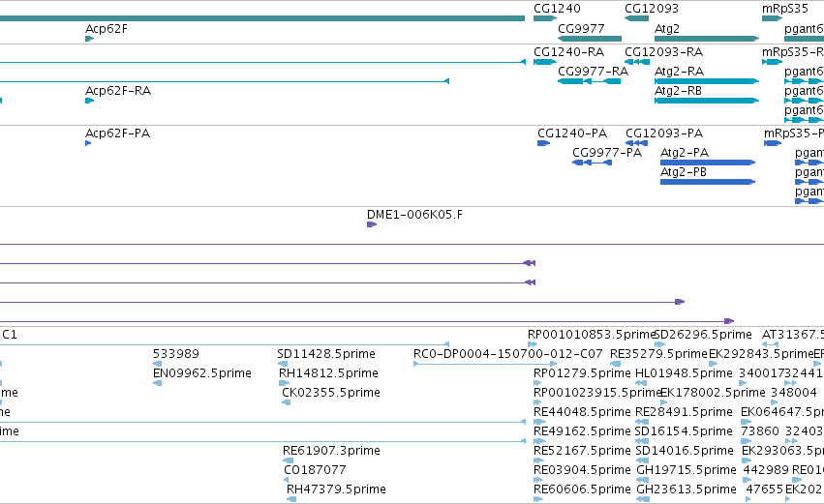
Task: Select the CG12093-RA transcript label
Action: coord(663,52)
